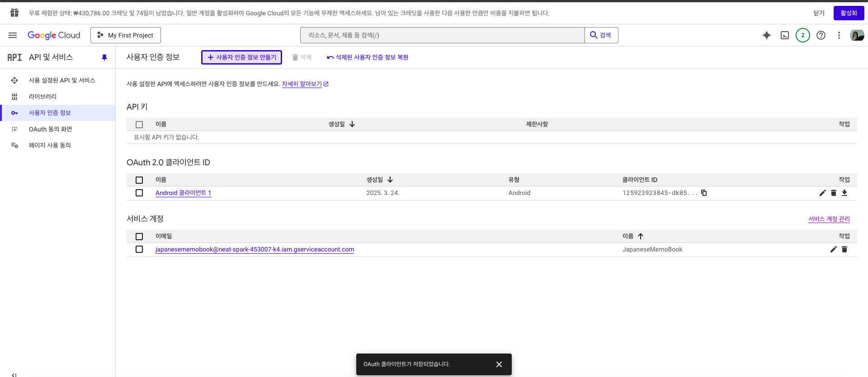Open notifications badge showing 2
Screen dimensions: 868x377
coord(803,35)
